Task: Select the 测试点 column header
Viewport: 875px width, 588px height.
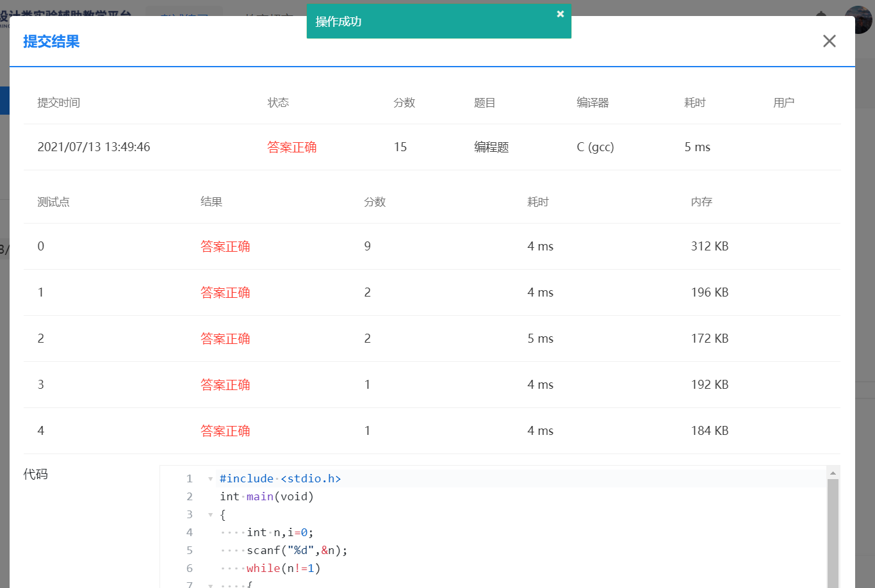Action: (x=53, y=202)
